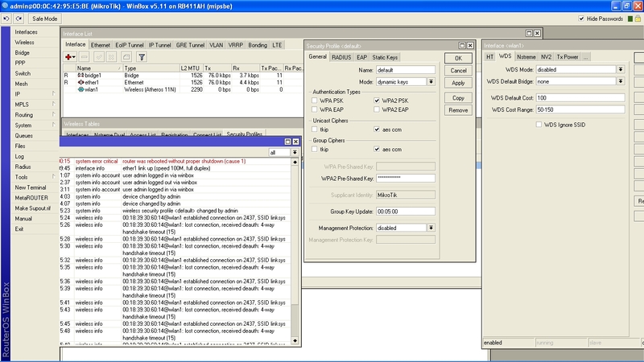Image resolution: width=644 pixels, height=362 pixels.
Task: Restore the Security Profile window size icon
Action: tap(462, 46)
